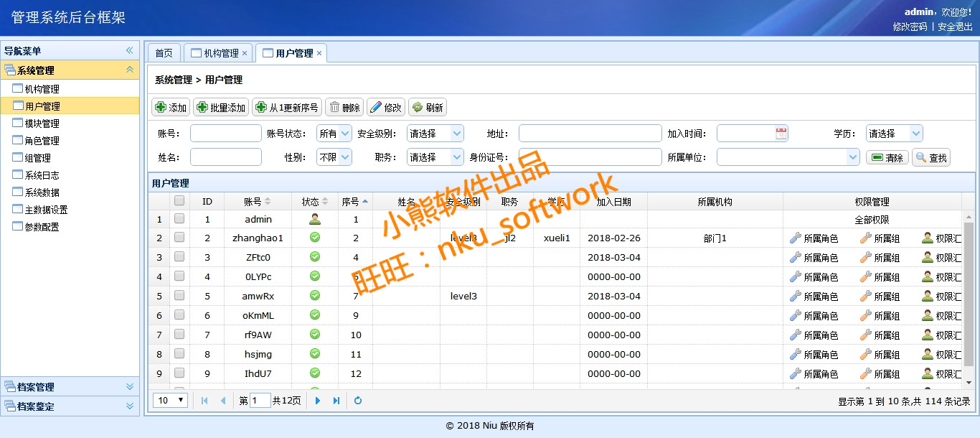
Task: Collapse the 导航菜单 sidebar panel
Action: 130,51
